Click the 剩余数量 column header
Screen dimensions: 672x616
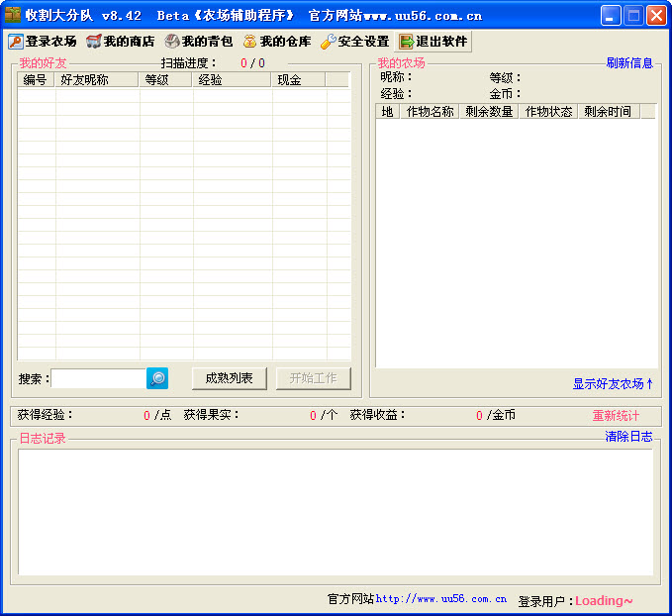(x=489, y=112)
